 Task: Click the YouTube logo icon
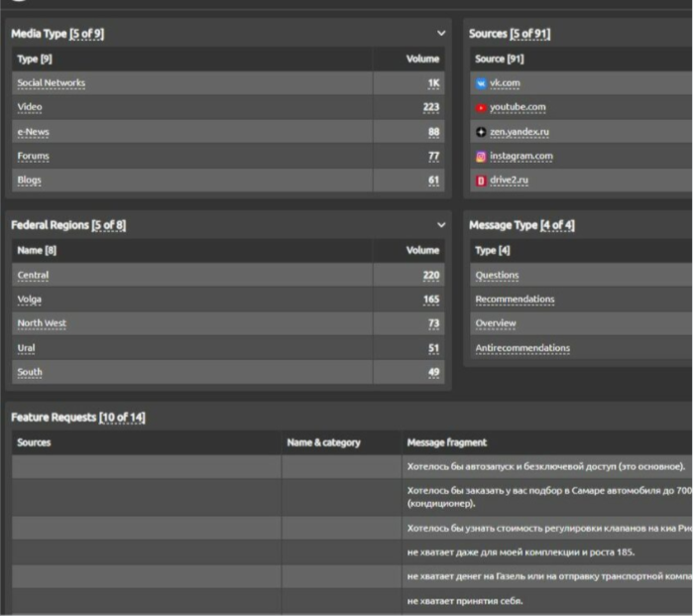pos(481,107)
